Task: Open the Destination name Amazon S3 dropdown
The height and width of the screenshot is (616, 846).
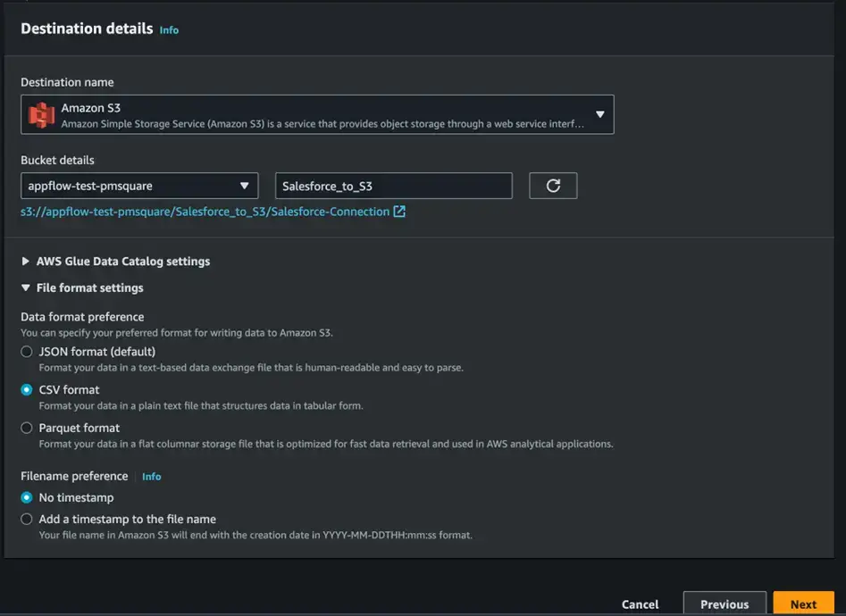Action: pos(317,114)
